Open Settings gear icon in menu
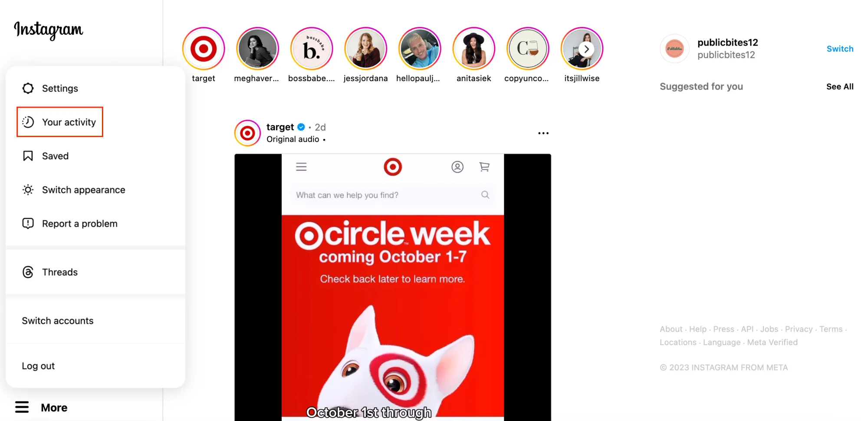Image resolution: width=868 pixels, height=421 pixels. click(28, 88)
